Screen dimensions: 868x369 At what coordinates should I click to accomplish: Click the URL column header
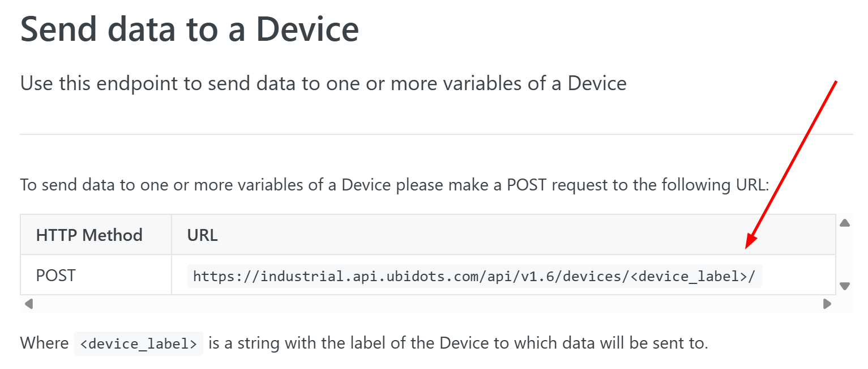tap(202, 235)
